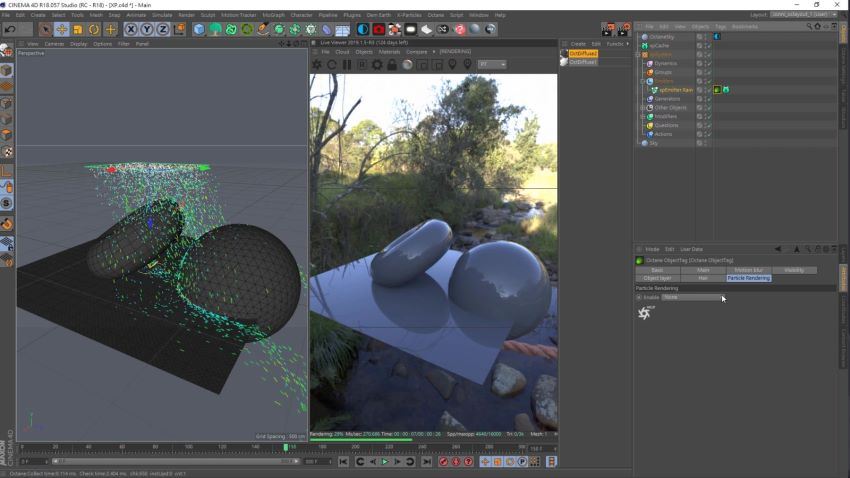Open Octane settings gear in Live Viewer
850x478 pixels.
(x=377, y=64)
